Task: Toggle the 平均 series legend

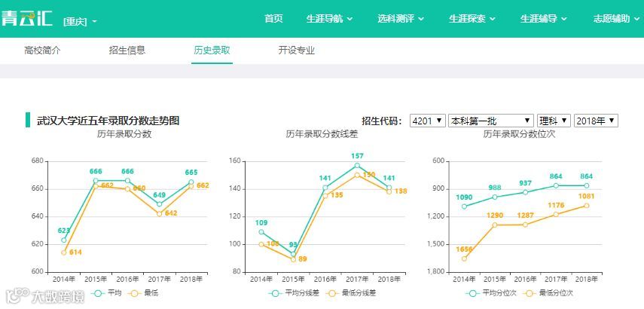Action: (x=107, y=293)
